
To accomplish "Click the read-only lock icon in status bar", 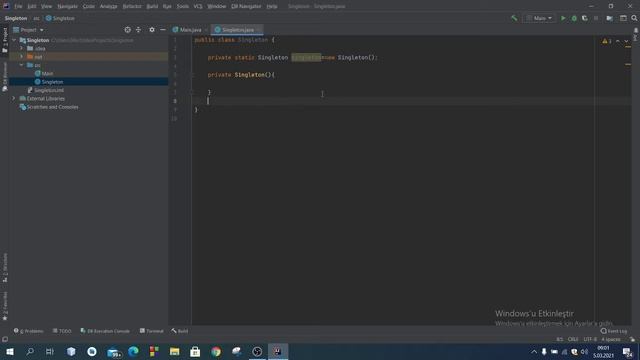I will (x=632, y=339).
